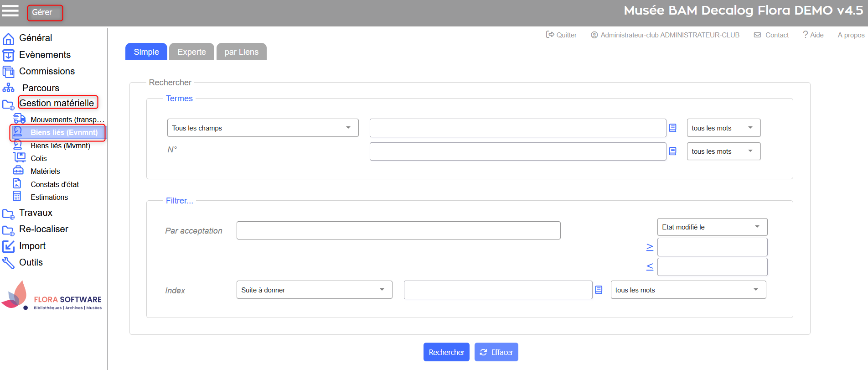Click the less-than-or-equal date operator
This screenshot has width=868, height=370.
650,267
